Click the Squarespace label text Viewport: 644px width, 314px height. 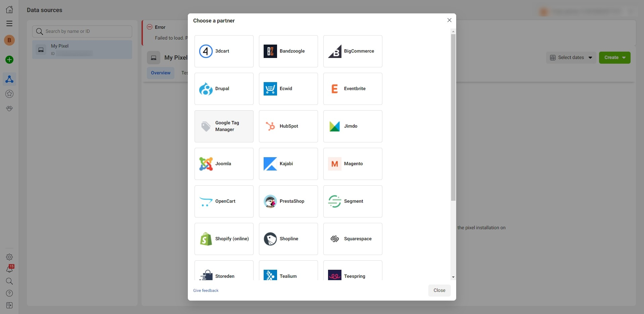click(358, 239)
